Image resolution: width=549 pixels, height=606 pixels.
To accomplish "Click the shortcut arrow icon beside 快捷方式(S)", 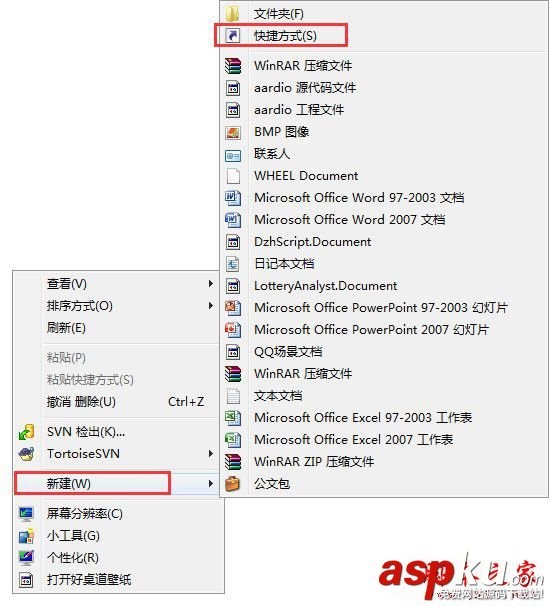I will [233, 36].
